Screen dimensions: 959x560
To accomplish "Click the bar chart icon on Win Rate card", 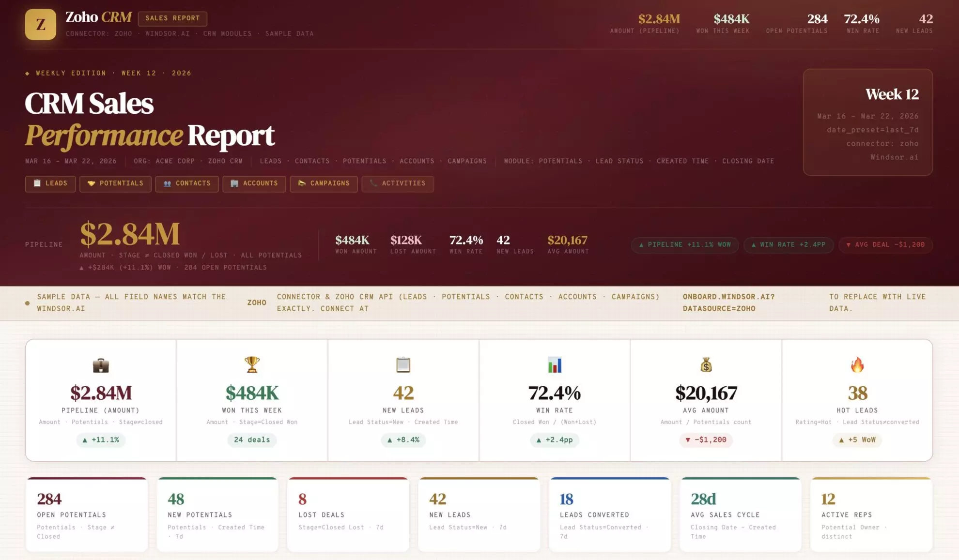I will (x=555, y=365).
